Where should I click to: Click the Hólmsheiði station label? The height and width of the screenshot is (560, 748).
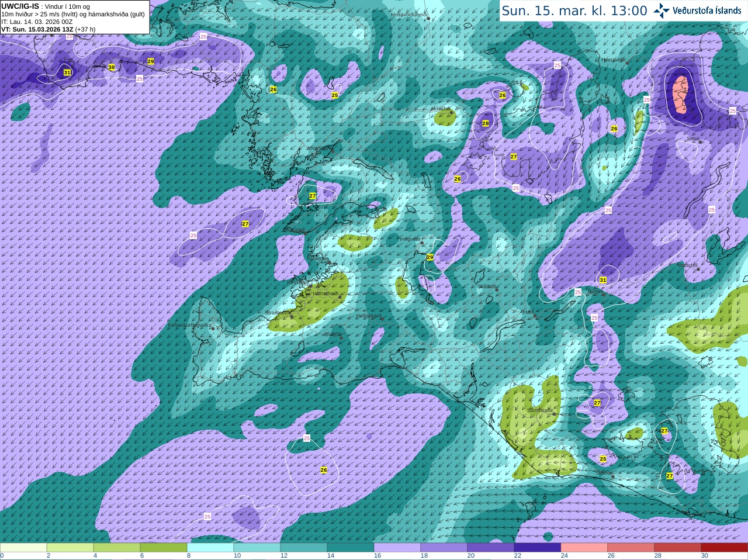click(x=325, y=293)
